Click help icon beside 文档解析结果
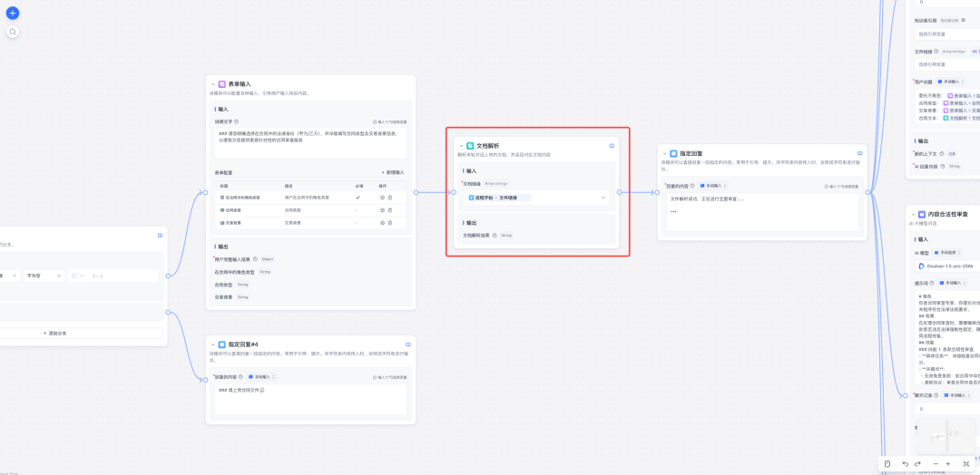980x475 pixels. click(495, 236)
